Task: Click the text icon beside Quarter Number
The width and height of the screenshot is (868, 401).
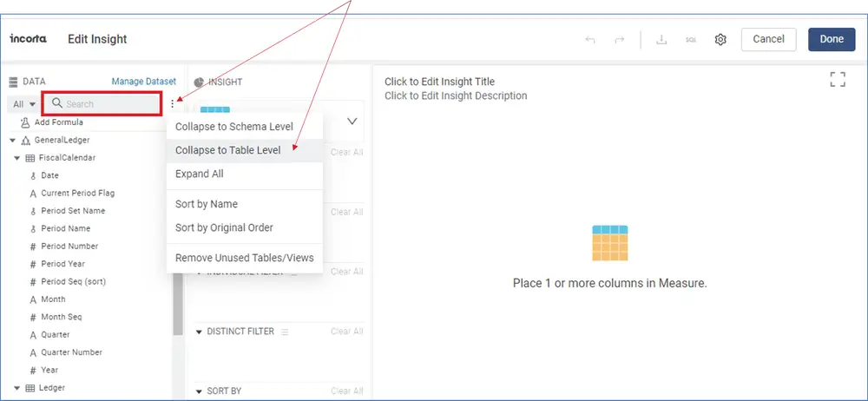Action: pyautogui.click(x=33, y=352)
